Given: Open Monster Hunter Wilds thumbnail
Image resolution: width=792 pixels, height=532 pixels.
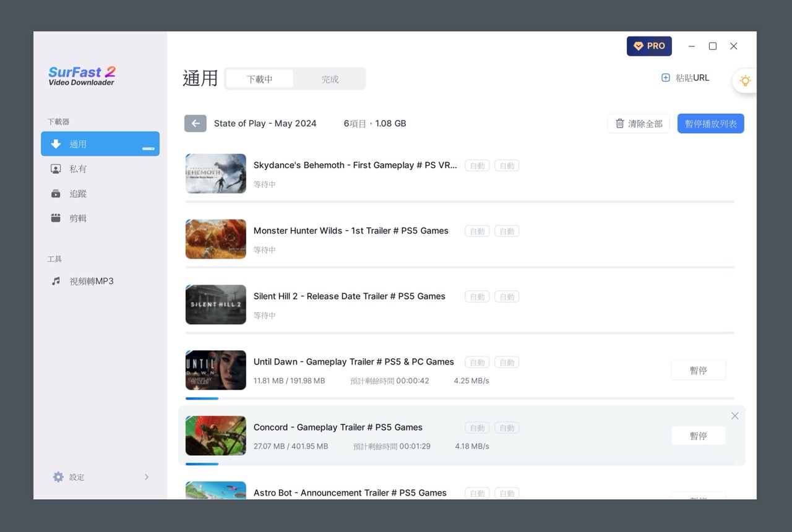Looking at the screenshot, I should coord(216,239).
